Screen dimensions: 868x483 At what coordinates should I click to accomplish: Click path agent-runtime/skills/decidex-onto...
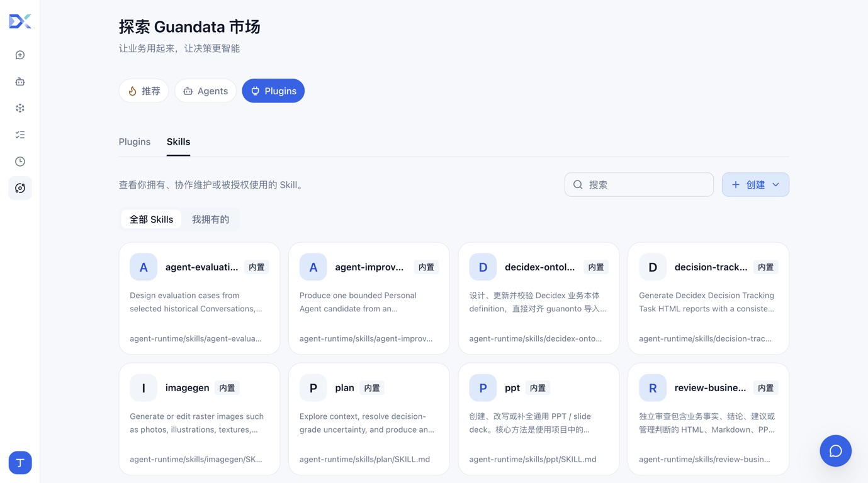pyautogui.click(x=536, y=338)
